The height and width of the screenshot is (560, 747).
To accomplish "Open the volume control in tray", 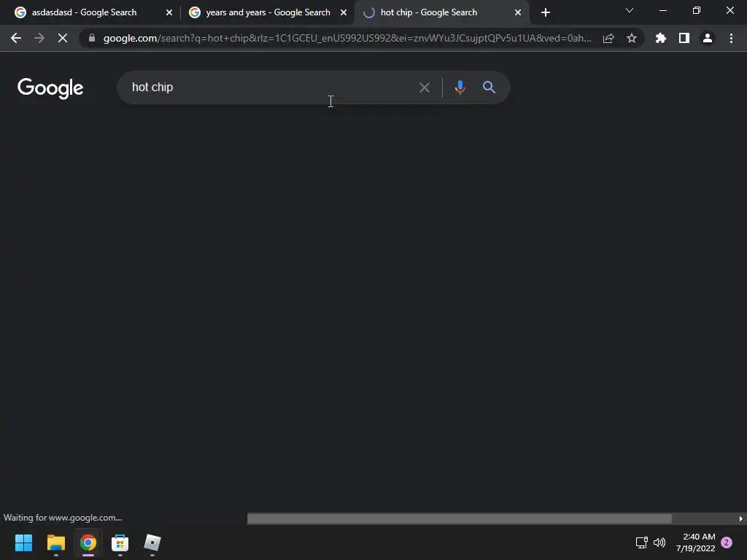I will 659,542.
